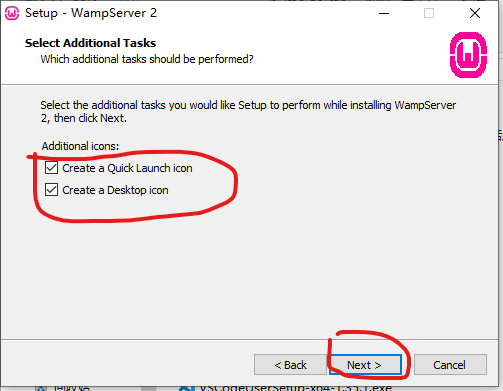Go back with the '< Back' button

coord(290,365)
